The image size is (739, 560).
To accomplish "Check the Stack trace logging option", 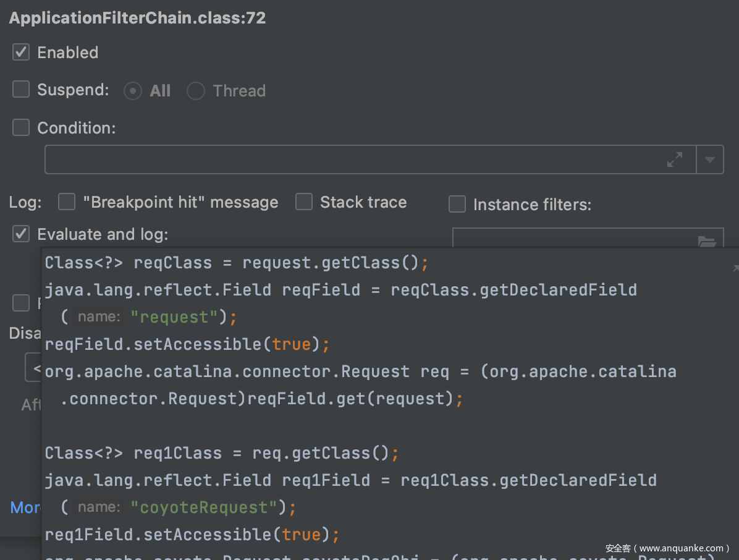I will click(303, 202).
